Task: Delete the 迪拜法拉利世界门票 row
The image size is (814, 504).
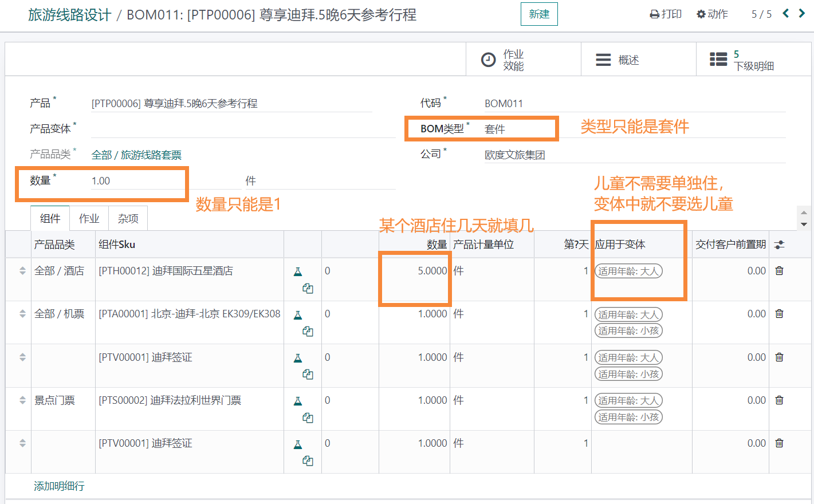Action: (779, 400)
